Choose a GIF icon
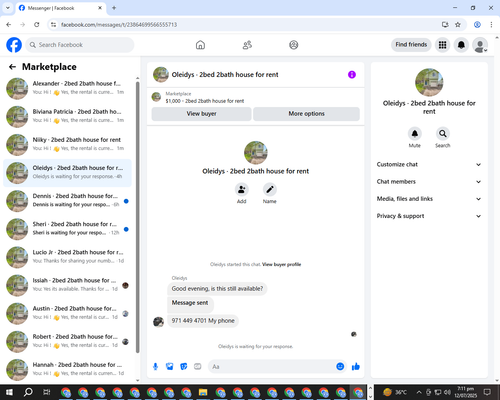The width and height of the screenshot is (500, 400). (198, 367)
